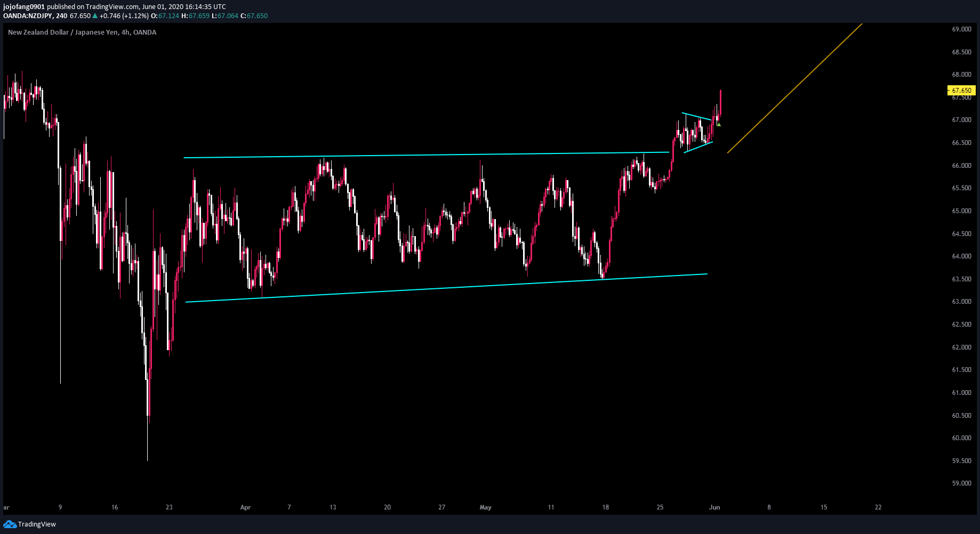This screenshot has height=534, width=980.
Task: Click the 62.000 price axis label
Action: coord(961,347)
